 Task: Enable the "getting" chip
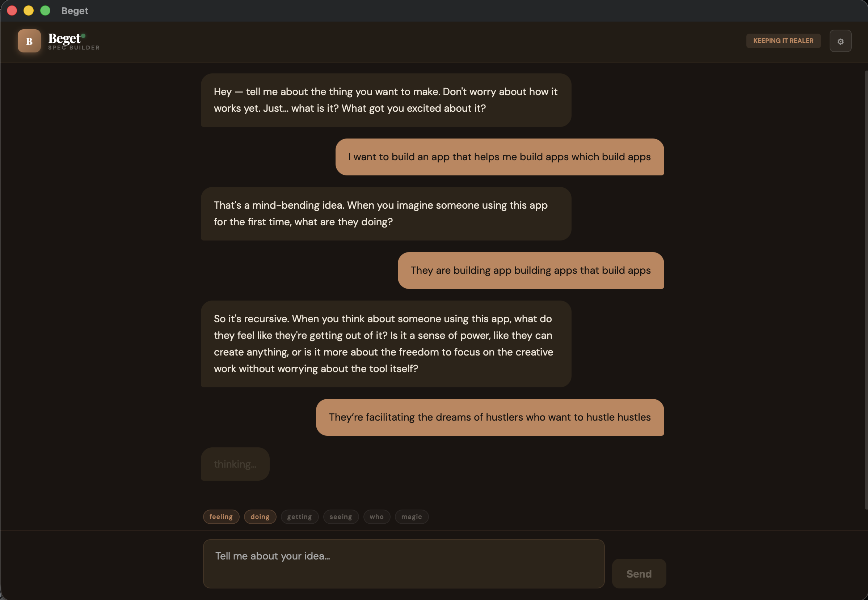(x=299, y=516)
